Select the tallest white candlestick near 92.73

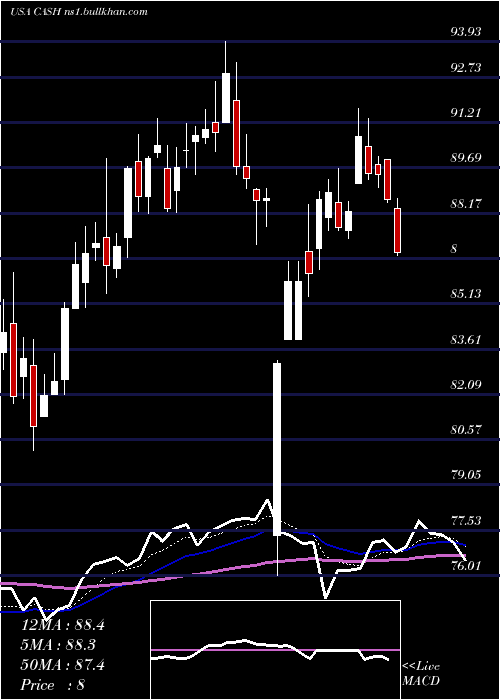click(226, 98)
